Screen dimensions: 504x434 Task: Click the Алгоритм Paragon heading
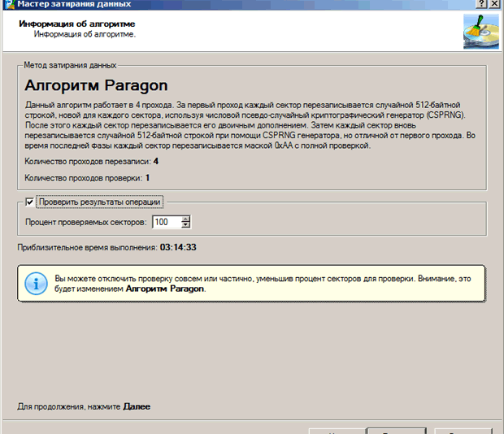[x=96, y=85]
